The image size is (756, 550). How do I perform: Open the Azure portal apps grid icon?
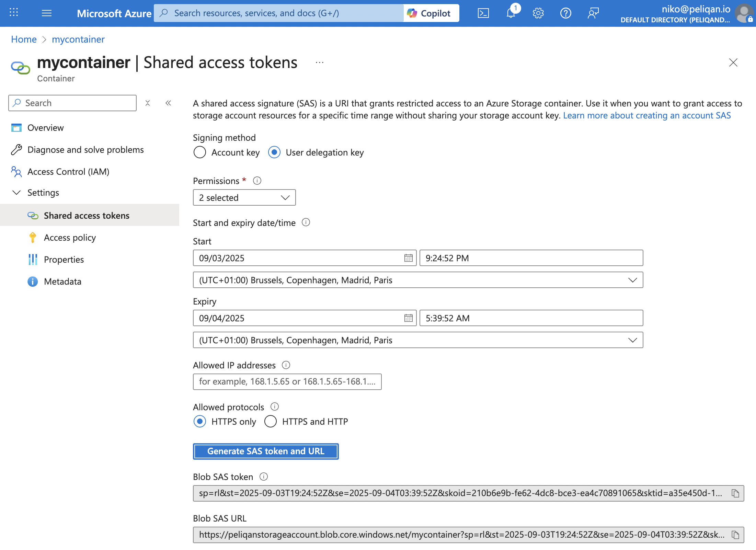point(14,13)
